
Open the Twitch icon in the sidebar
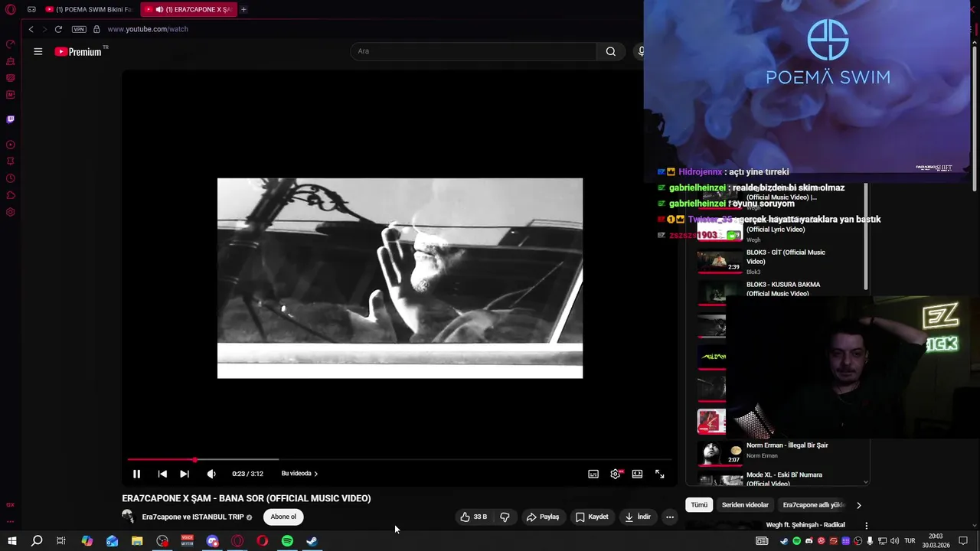pos(11,119)
